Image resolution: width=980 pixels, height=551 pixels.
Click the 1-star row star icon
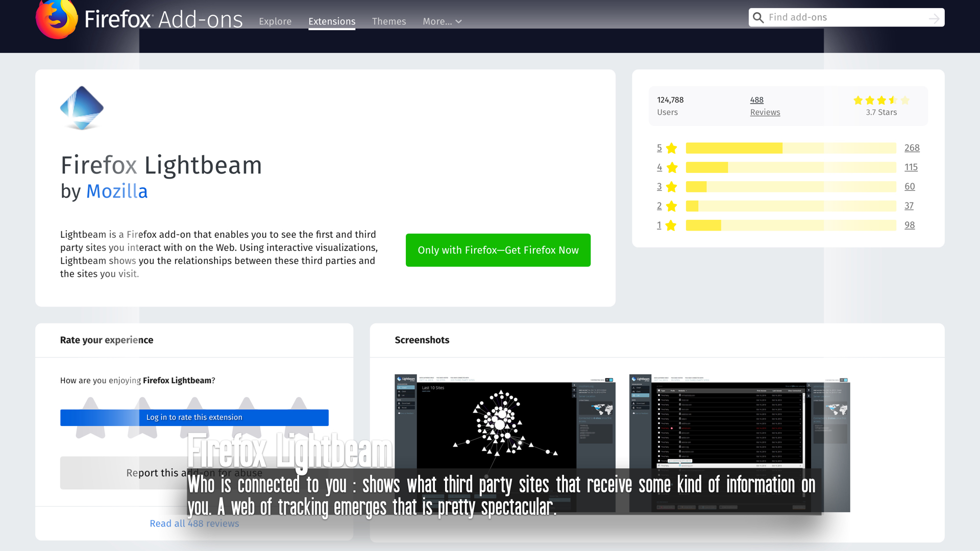pos(671,226)
